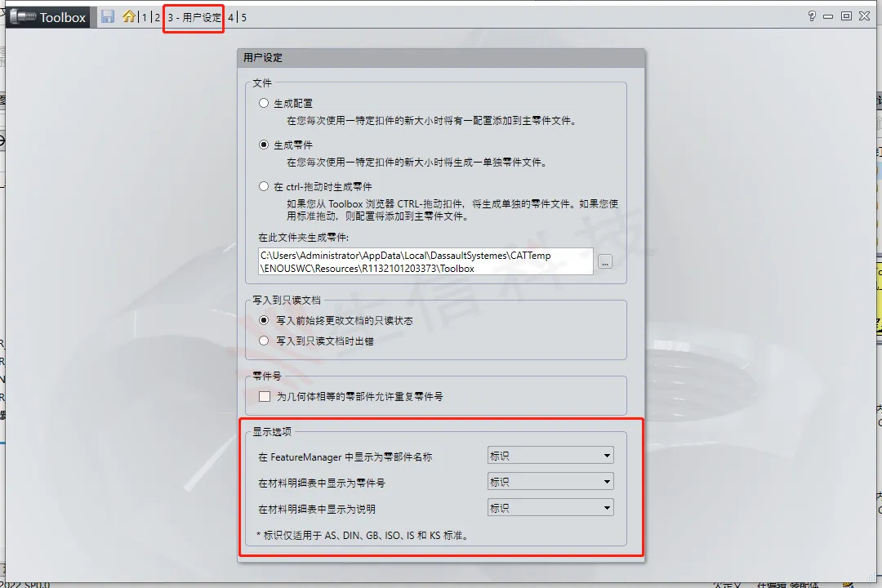Click the 显示选项 group label
Screen dimensions: 882x588
point(272,431)
